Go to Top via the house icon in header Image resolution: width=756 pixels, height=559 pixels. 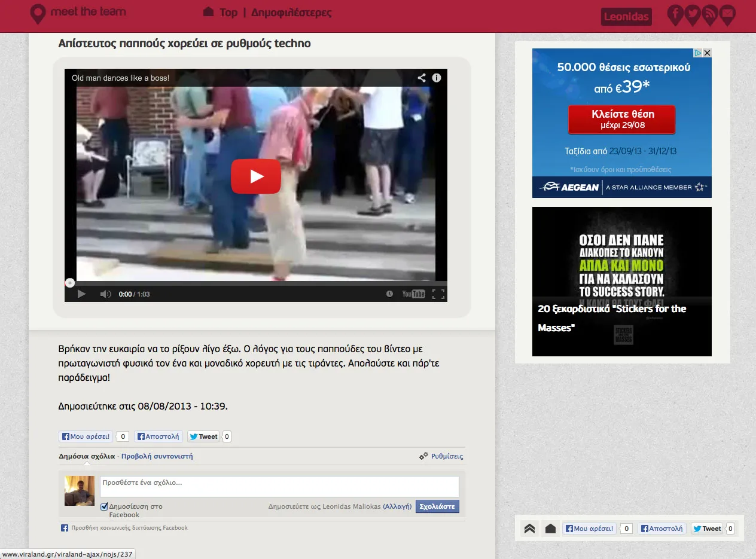(x=209, y=12)
